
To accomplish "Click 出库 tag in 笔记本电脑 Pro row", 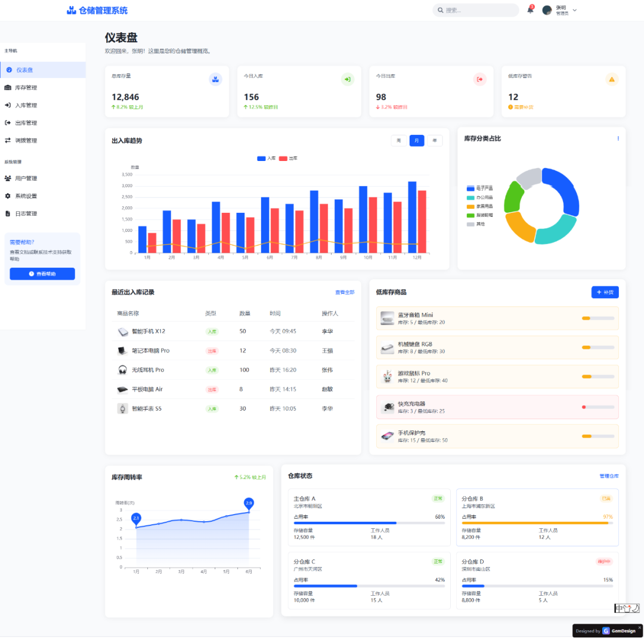I will (212, 351).
